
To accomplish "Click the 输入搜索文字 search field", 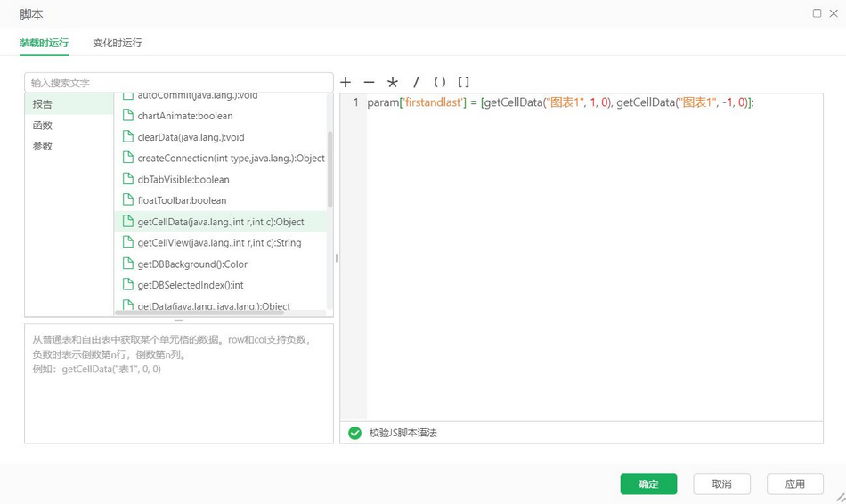I will point(179,83).
